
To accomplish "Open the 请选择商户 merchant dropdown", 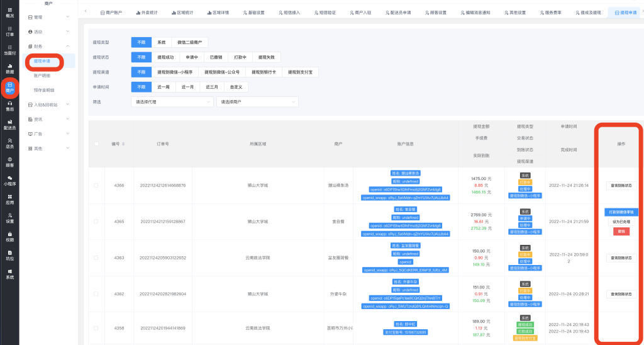I will pyautogui.click(x=257, y=101).
